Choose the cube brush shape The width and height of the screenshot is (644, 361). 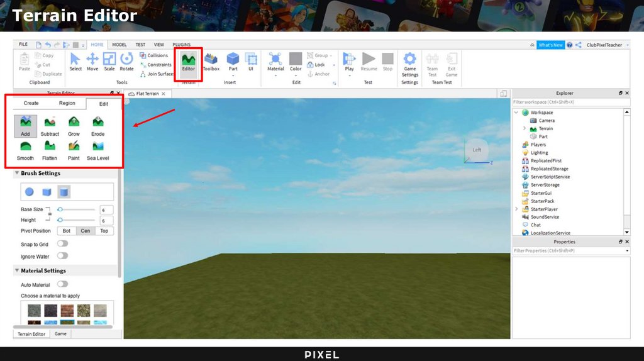(x=47, y=192)
